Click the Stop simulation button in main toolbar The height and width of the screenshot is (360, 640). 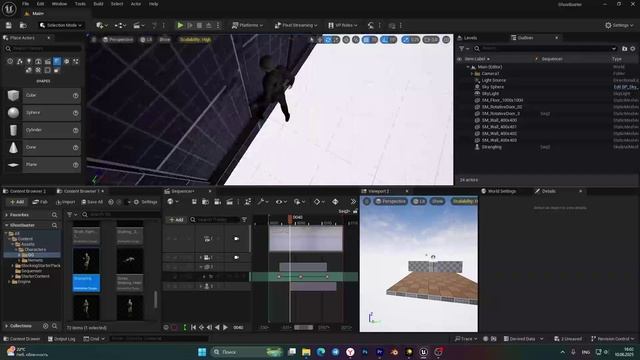tap(199, 25)
